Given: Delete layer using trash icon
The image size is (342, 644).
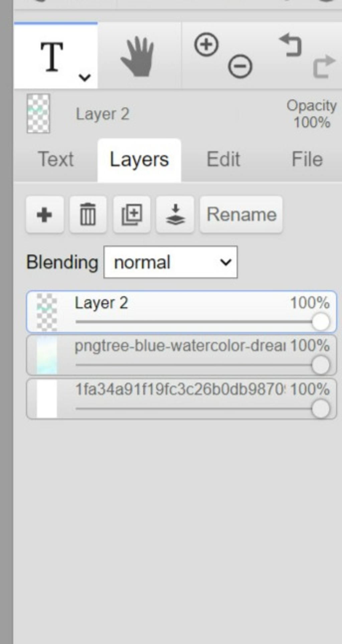Looking at the screenshot, I should pyautogui.click(x=88, y=214).
